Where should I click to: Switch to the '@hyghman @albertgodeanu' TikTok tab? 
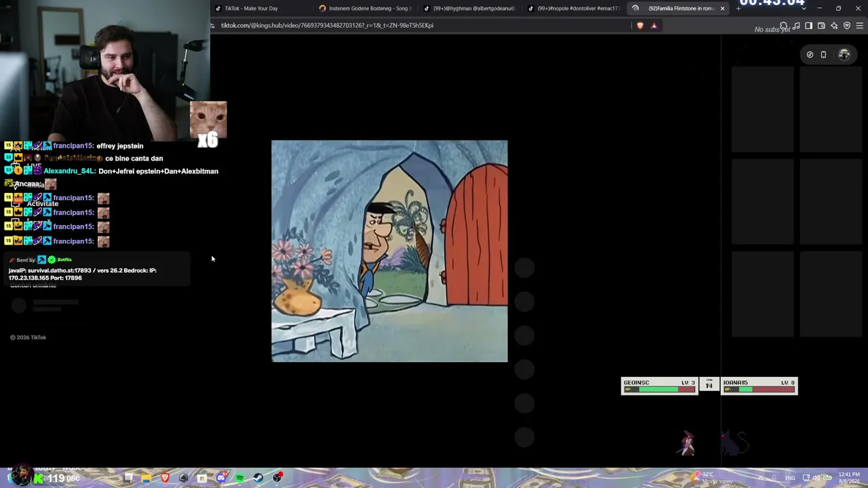[469, 8]
